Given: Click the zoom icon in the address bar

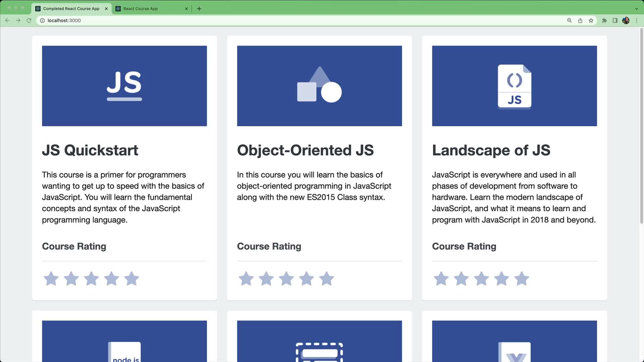Looking at the screenshot, I should pos(569,20).
